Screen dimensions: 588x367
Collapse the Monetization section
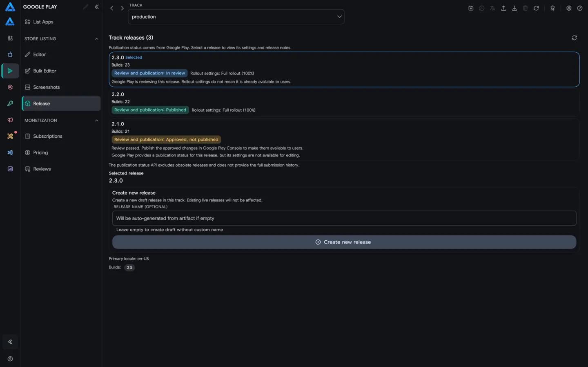coord(96,121)
